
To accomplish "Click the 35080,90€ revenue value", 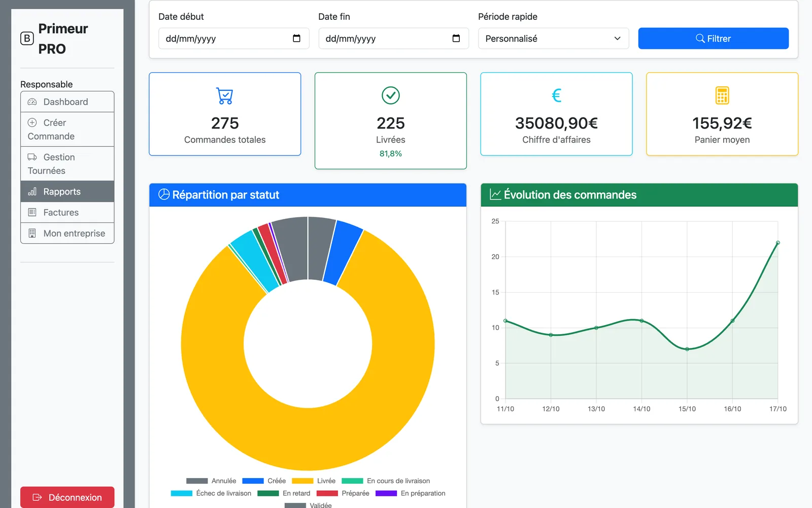I will point(556,123).
